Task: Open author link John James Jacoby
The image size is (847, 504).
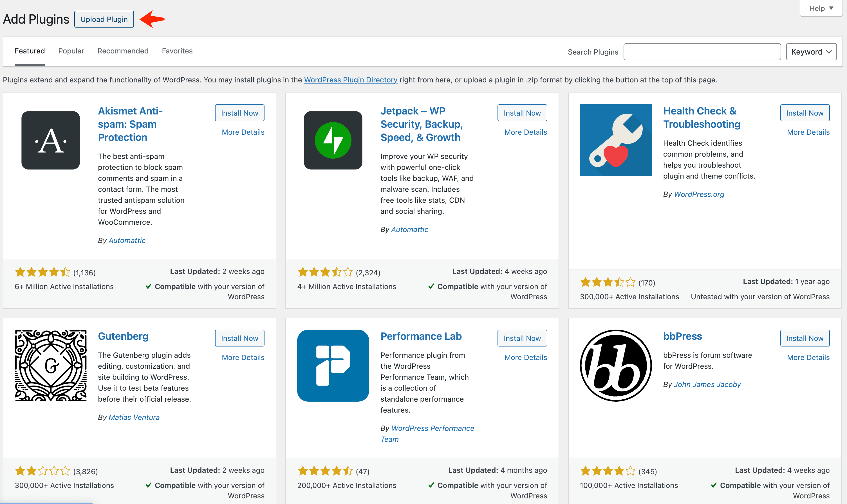Action: (707, 384)
